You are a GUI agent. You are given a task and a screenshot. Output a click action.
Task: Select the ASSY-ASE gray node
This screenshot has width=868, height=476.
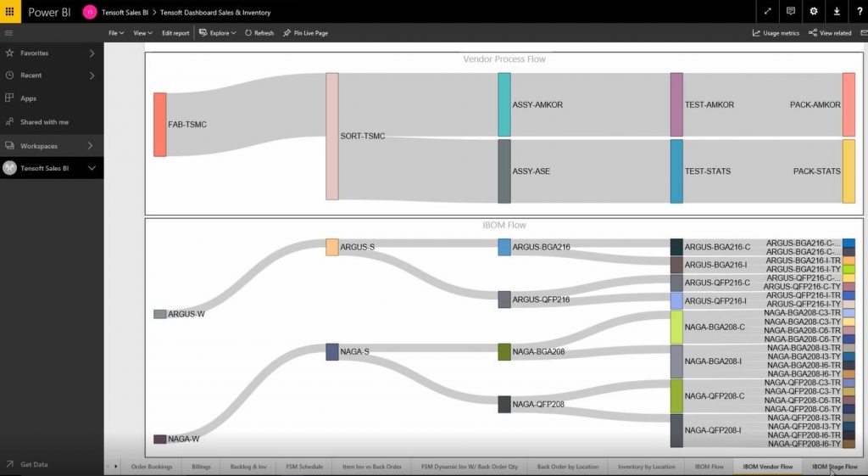click(x=504, y=171)
